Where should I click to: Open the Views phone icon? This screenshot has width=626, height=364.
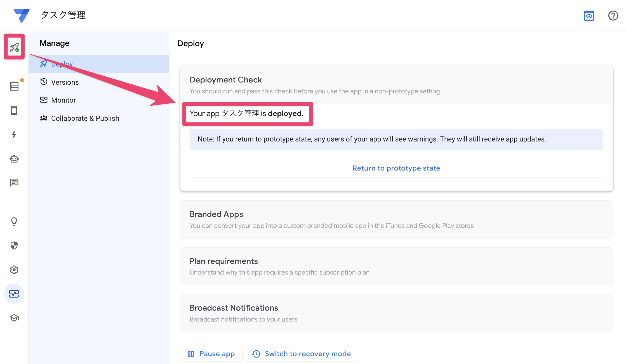(x=14, y=110)
